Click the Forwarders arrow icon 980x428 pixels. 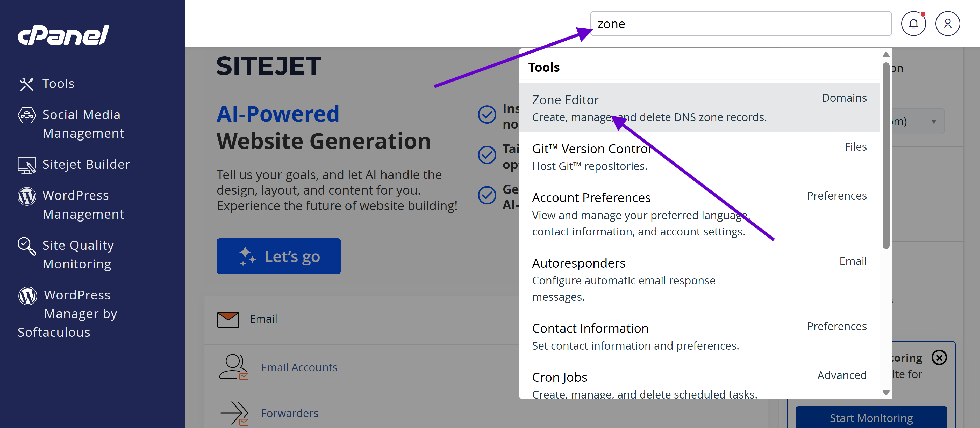(x=234, y=413)
